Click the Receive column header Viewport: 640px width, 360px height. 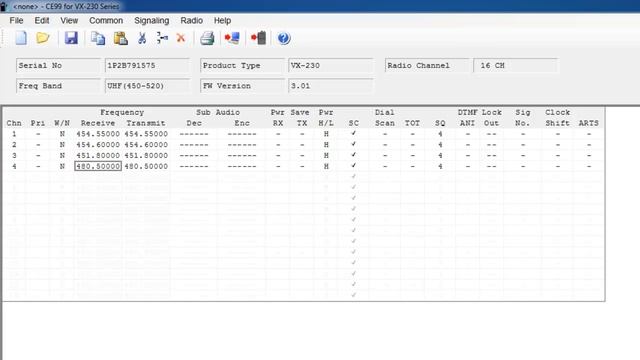pyautogui.click(x=98, y=123)
